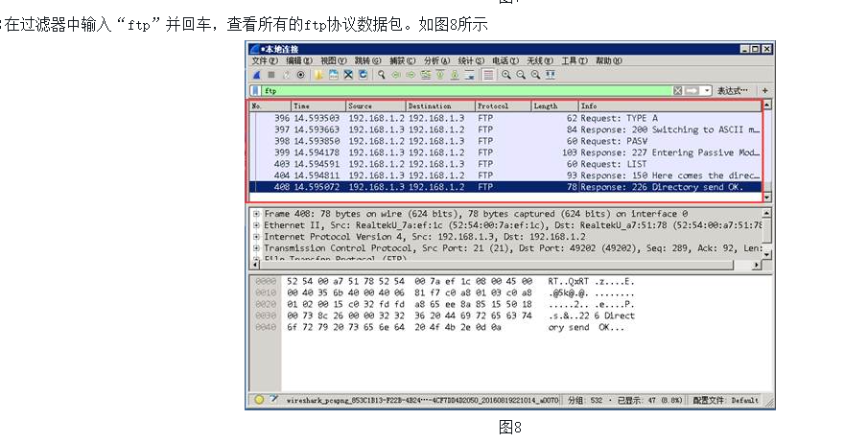Toggle packet list colorization
This screenshot has width=868, height=443.
(488, 75)
